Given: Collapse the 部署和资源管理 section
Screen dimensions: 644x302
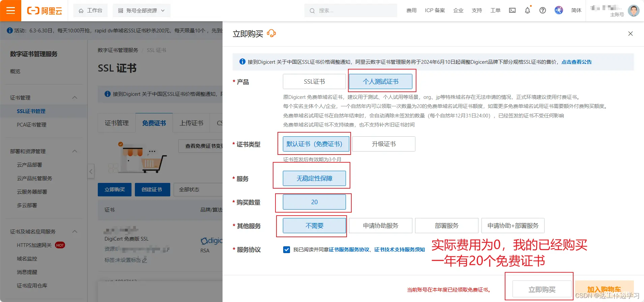Looking at the screenshot, I should click(x=75, y=151).
